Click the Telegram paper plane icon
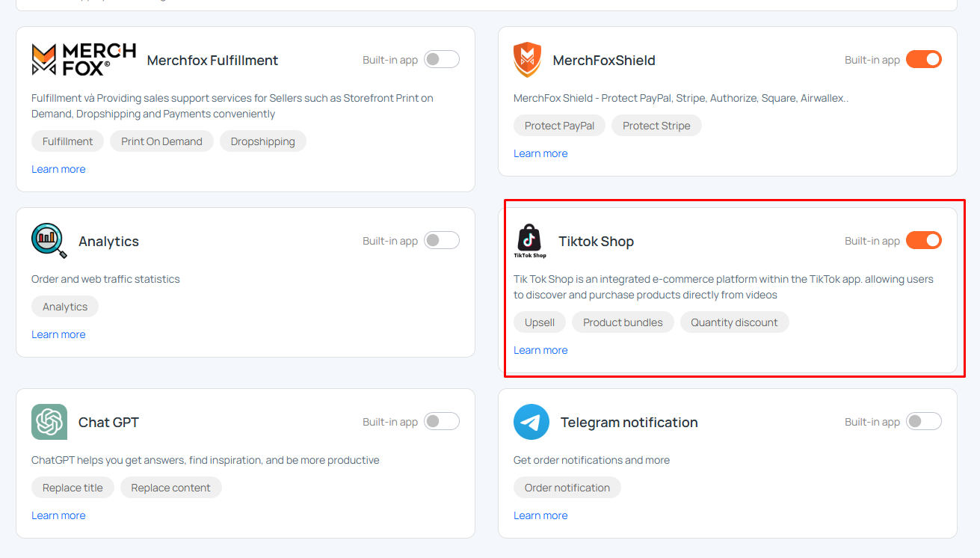The height and width of the screenshot is (558, 980). pyautogui.click(x=531, y=422)
